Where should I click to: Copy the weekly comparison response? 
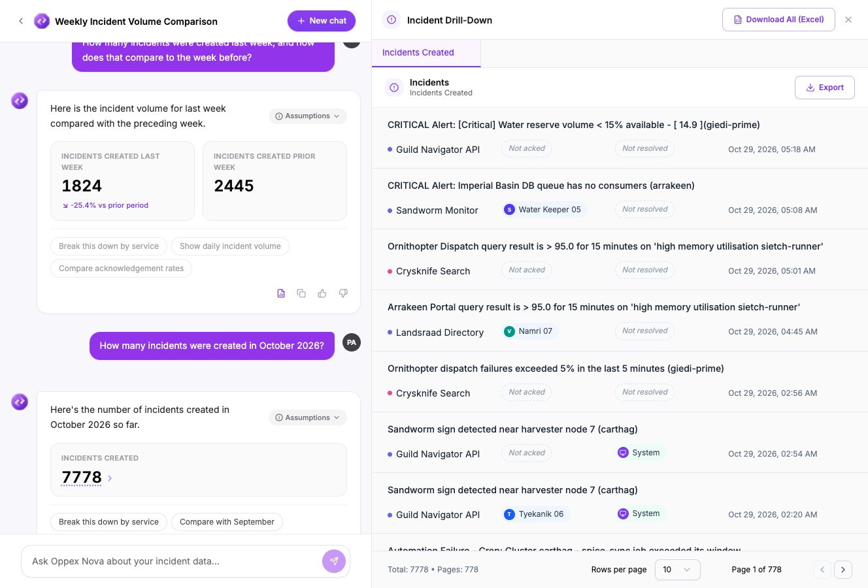tap(301, 293)
